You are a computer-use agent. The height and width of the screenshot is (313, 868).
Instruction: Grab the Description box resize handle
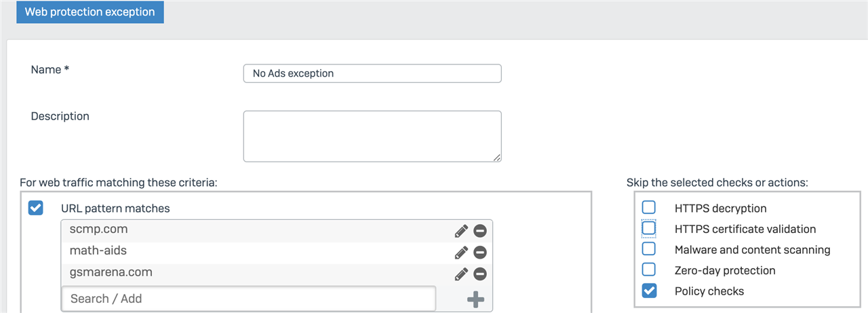tap(497, 158)
